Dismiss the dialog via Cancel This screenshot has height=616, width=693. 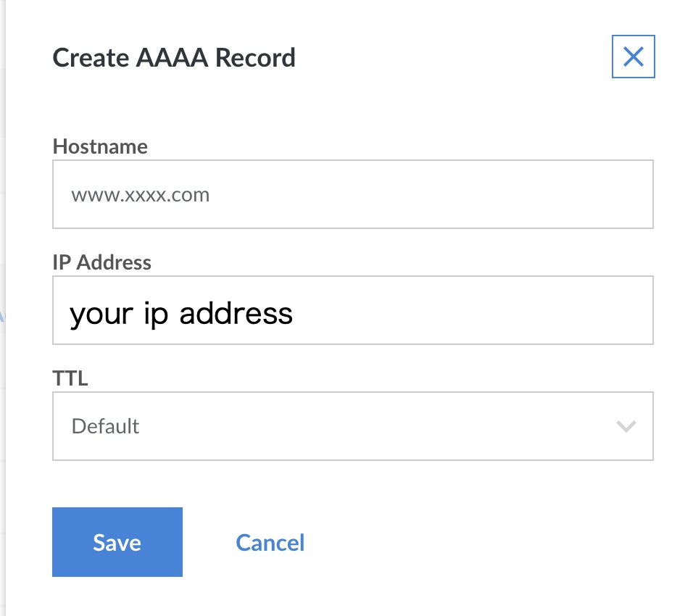270,542
